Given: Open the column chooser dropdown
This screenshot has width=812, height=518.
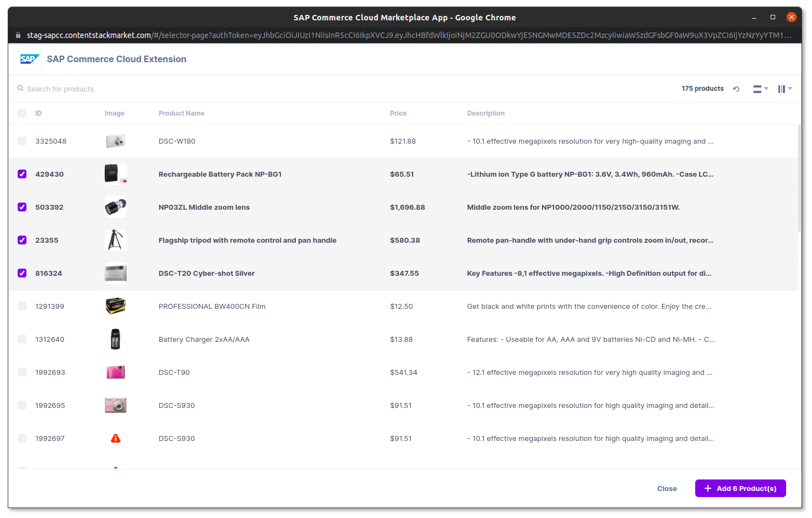Looking at the screenshot, I should tap(785, 89).
